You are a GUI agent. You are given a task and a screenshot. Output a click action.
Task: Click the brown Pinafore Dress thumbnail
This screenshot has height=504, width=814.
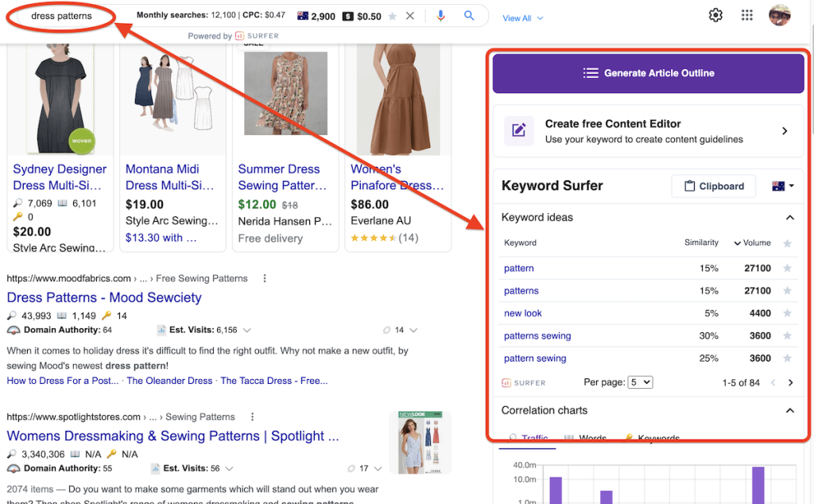pos(398,99)
